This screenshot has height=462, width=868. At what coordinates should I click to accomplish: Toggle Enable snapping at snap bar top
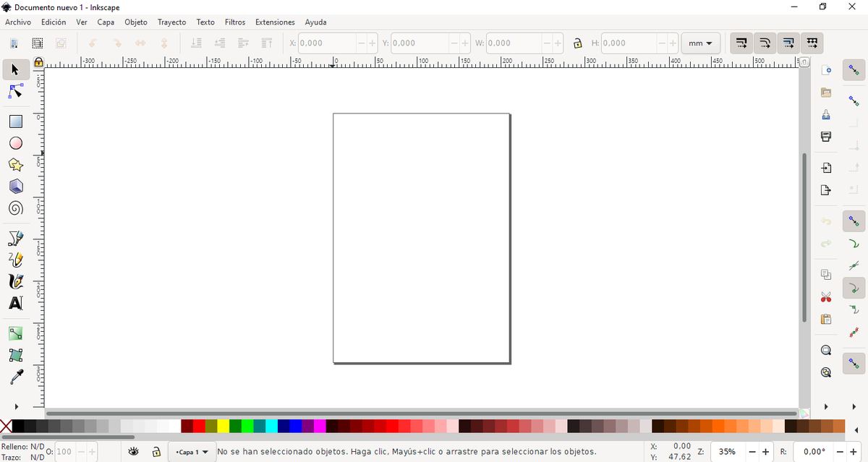854,71
